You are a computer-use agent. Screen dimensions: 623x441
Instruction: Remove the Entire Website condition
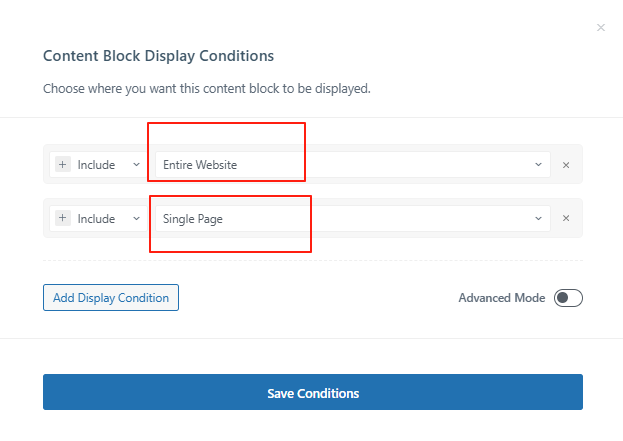[566, 165]
